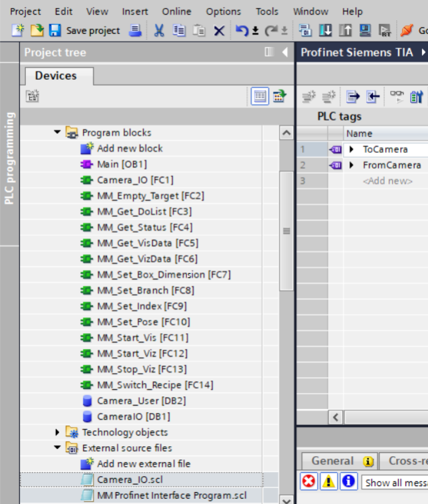Click Add new block in project tree
The height and width of the screenshot is (504, 428).
129,148
